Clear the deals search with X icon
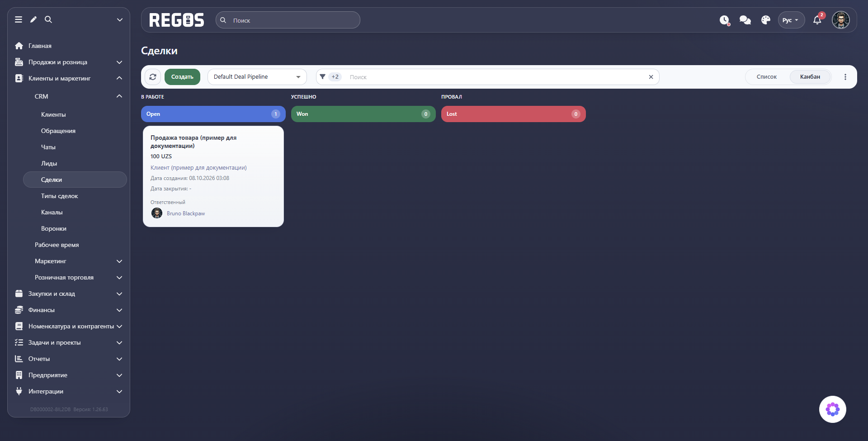The width and height of the screenshot is (868, 441). tap(651, 77)
